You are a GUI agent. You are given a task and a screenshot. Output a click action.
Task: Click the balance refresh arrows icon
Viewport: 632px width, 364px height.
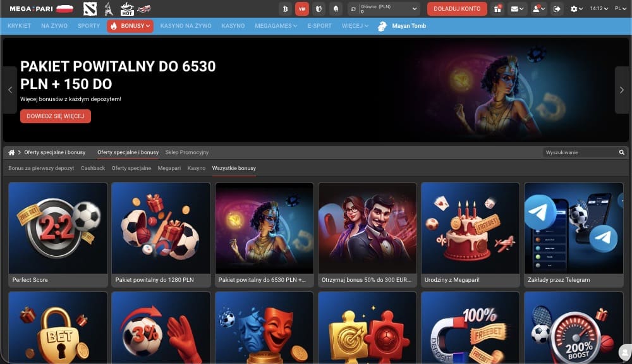pyautogui.click(x=354, y=9)
